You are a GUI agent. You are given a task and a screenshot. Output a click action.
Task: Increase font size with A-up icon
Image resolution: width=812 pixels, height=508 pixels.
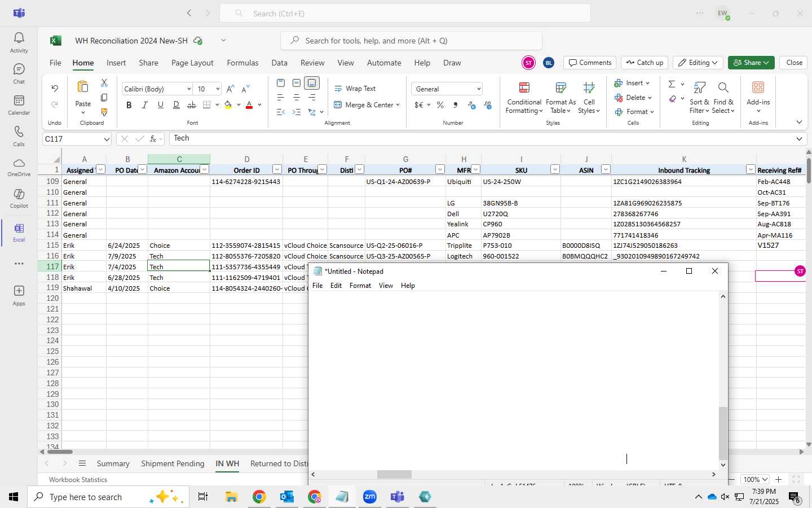coord(230,89)
